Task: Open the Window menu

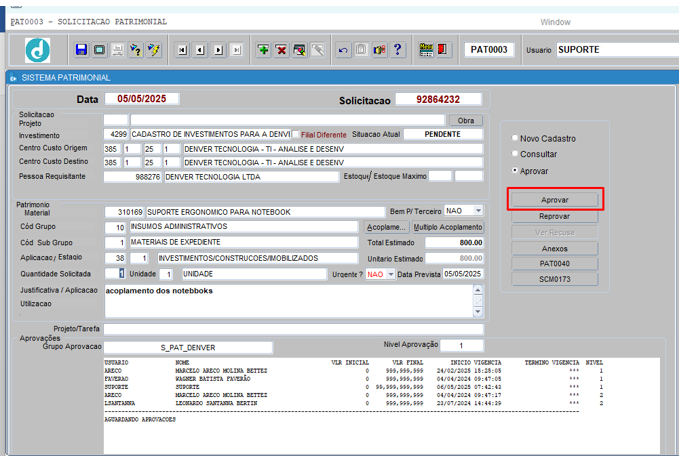Action: click(x=555, y=22)
